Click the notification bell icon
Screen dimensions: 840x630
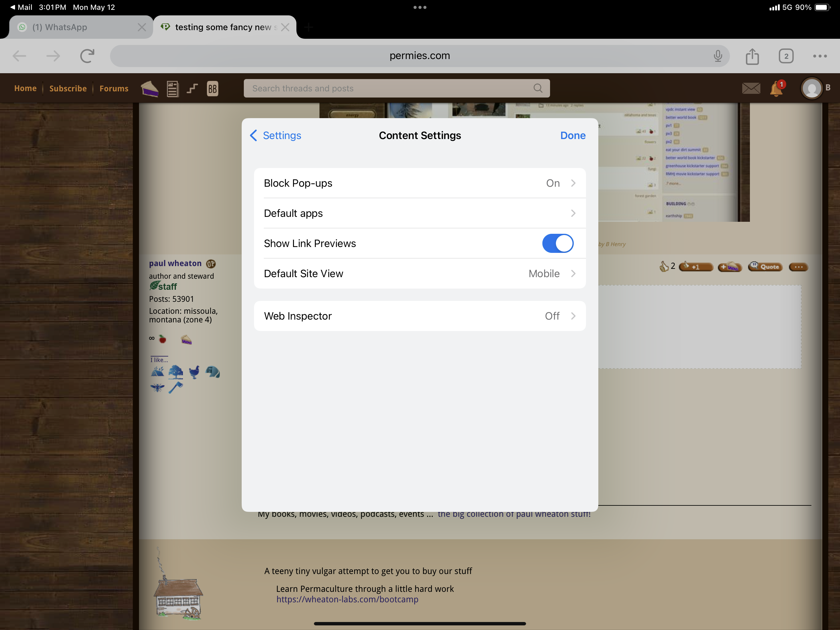(x=776, y=89)
